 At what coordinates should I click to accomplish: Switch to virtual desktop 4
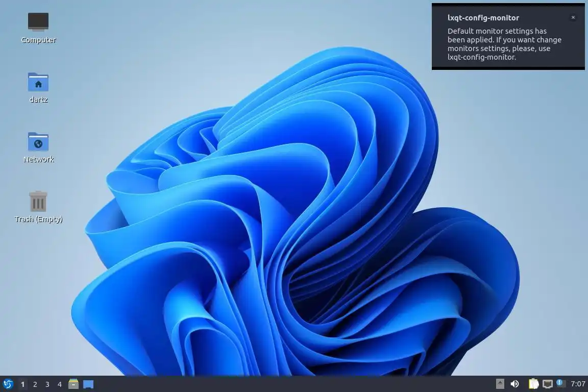point(60,384)
